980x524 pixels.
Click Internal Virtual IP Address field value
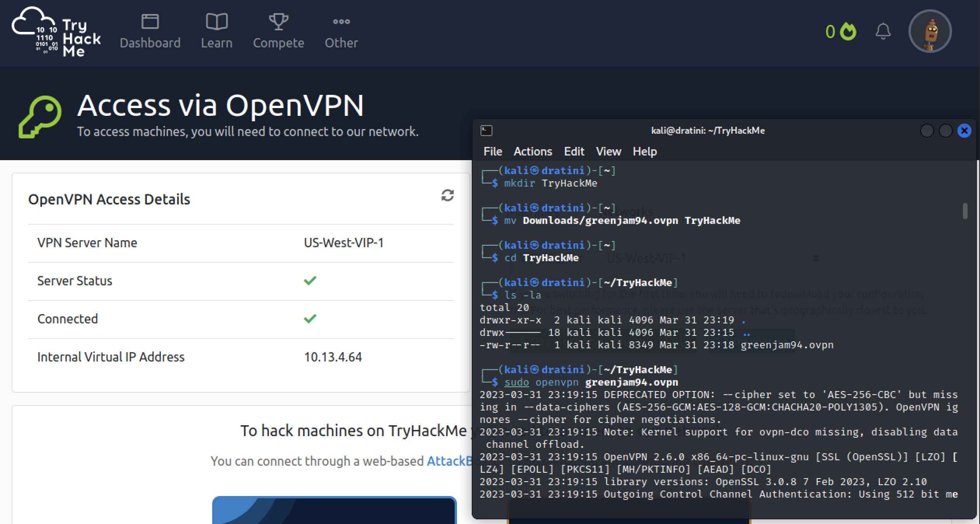[333, 356]
